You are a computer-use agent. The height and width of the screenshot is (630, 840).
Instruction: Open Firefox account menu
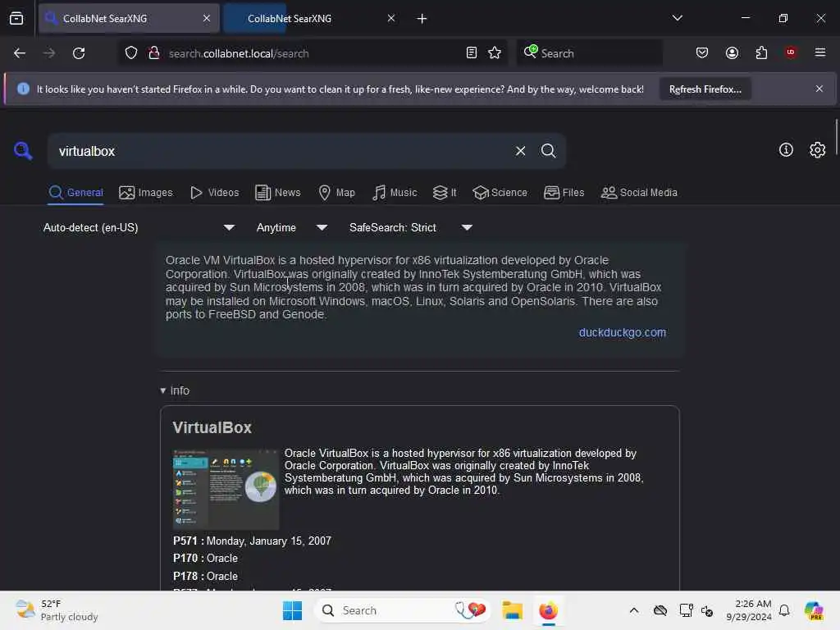732,53
